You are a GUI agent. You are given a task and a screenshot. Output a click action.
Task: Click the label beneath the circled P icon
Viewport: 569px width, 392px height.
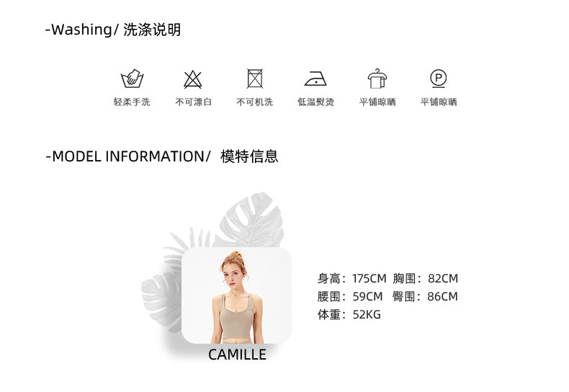[x=439, y=102]
